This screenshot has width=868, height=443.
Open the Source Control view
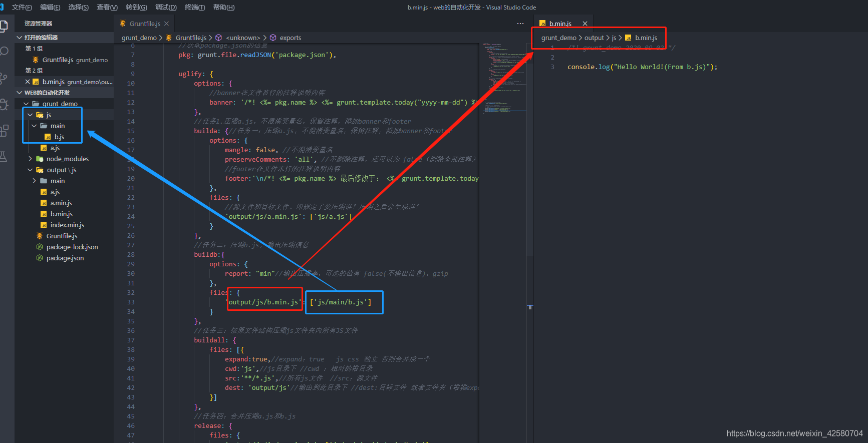[4, 78]
